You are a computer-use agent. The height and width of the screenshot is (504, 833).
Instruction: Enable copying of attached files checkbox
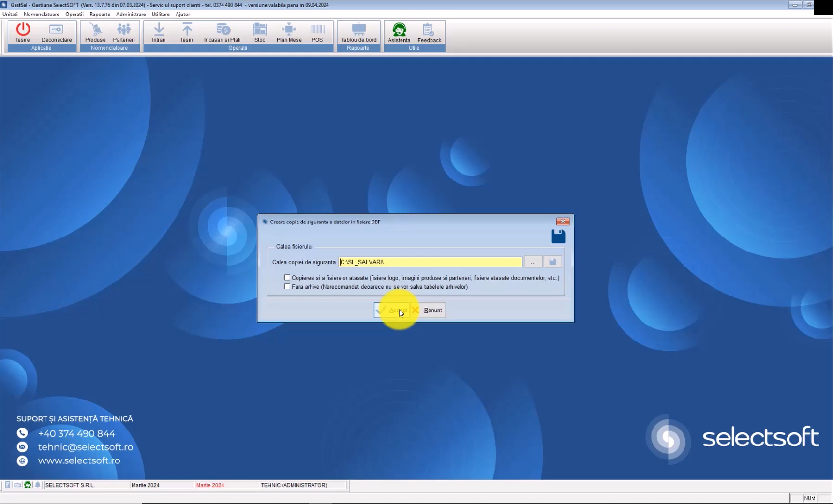coord(287,278)
